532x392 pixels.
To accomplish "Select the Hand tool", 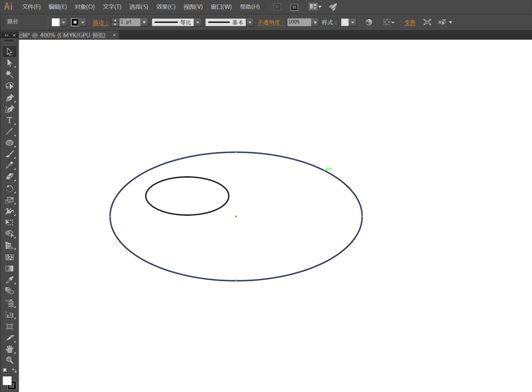I will pos(9,349).
